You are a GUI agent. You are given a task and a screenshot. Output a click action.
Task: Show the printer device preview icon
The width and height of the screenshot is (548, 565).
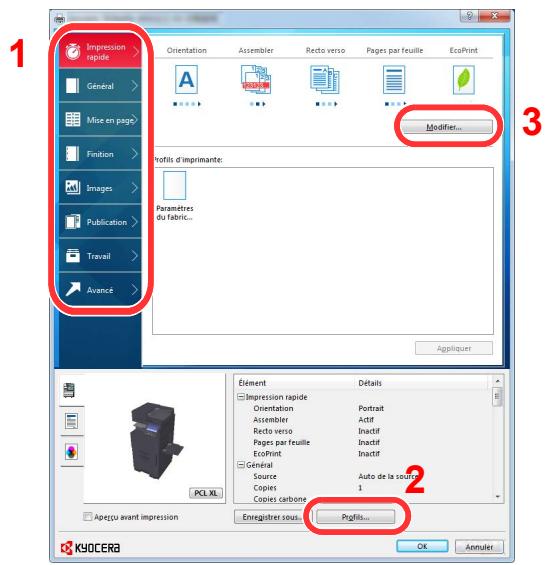point(69,391)
